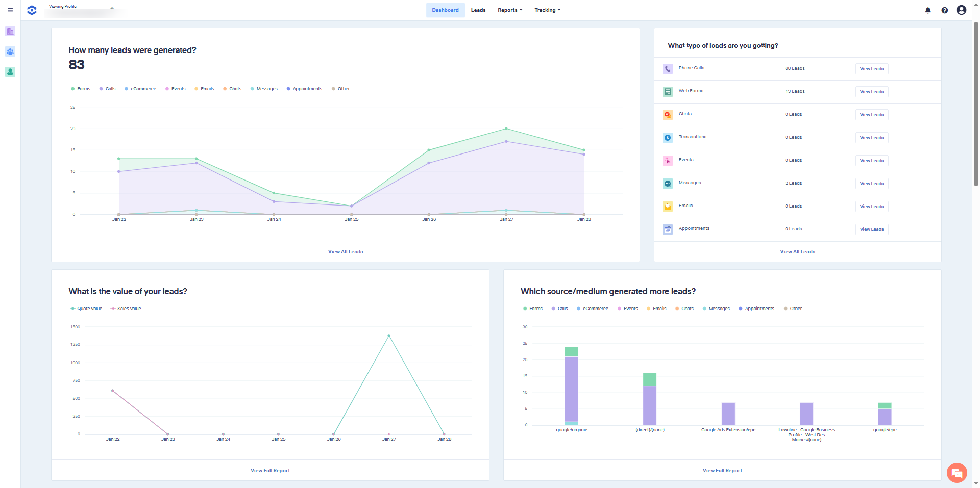Select the buildings icon in the sidebar
Viewport: 980px width, 488px height.
click(x=10, y=31)
